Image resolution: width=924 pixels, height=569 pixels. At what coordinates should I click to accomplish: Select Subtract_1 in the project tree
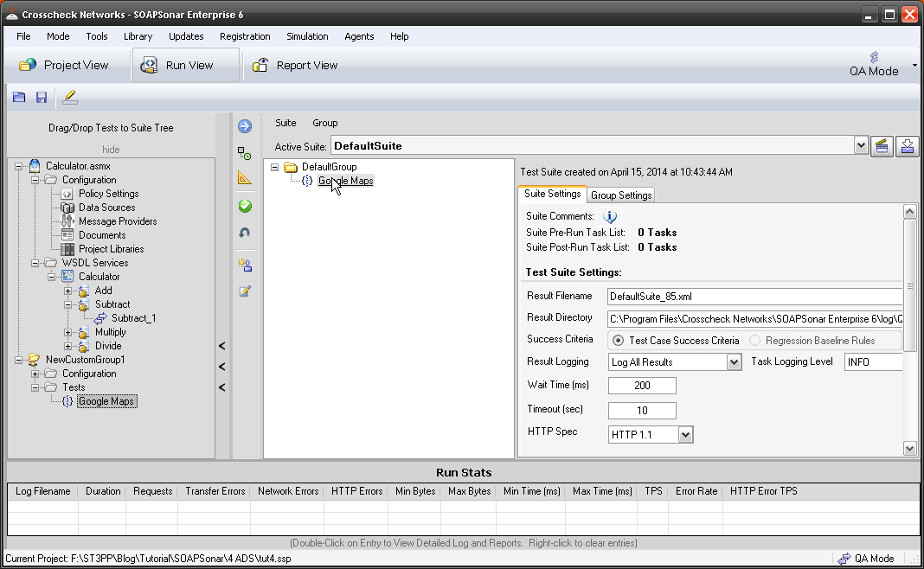coord(134,318)
